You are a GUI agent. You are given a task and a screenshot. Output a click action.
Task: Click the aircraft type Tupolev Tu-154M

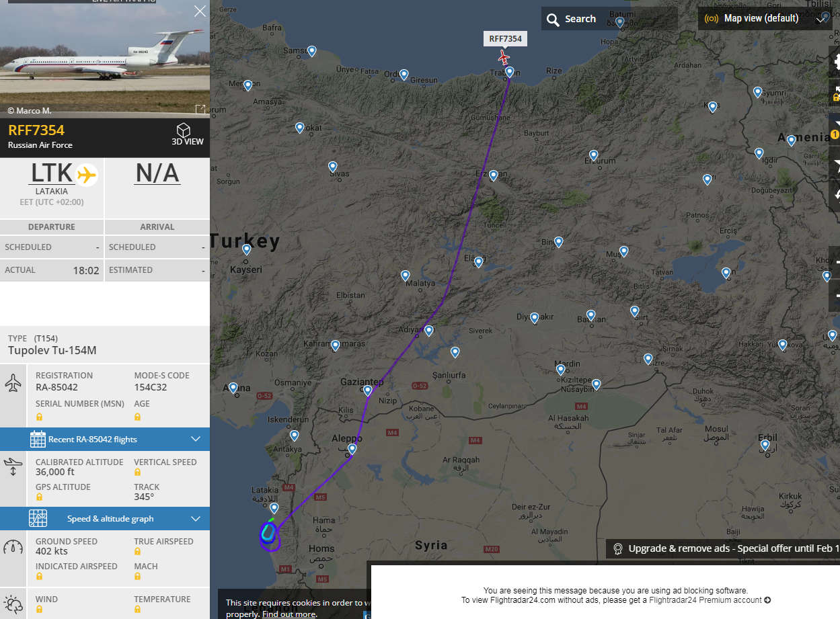point(52,350)
